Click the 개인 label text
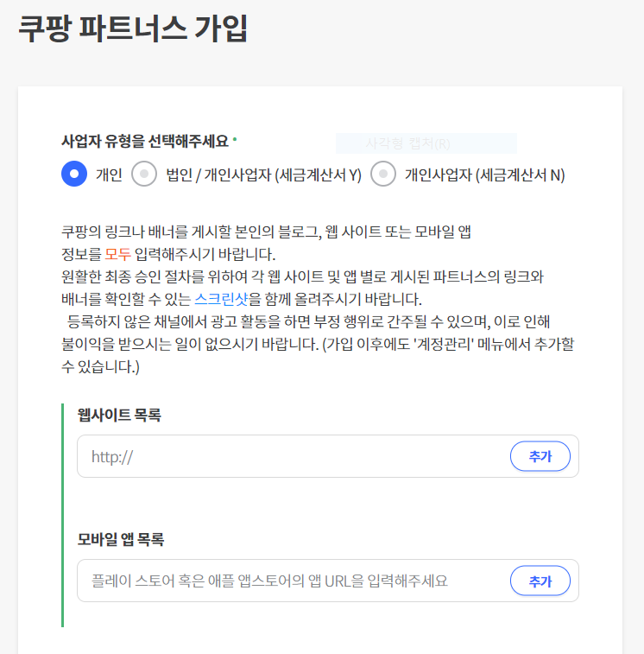This screenshot has height=654, width=644. [109, 175]
